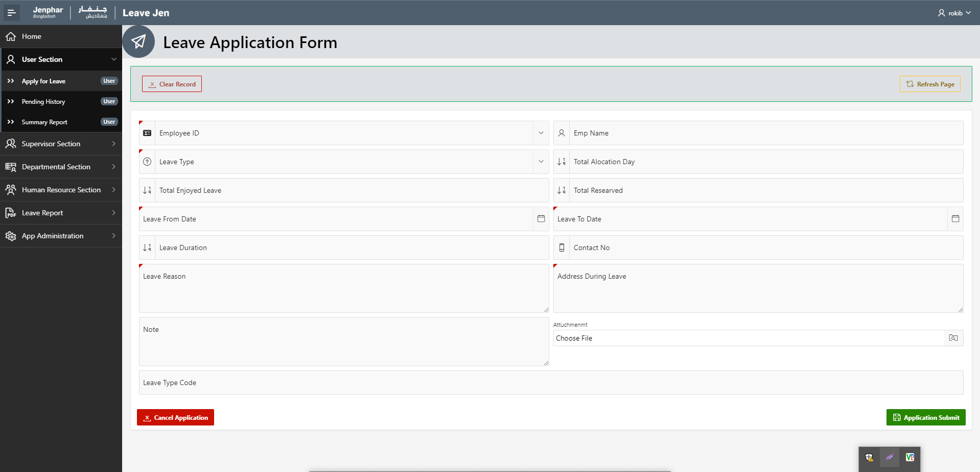Click inside the Note textarea
Screen dimensions: 980x472
(x=344, y=342)
